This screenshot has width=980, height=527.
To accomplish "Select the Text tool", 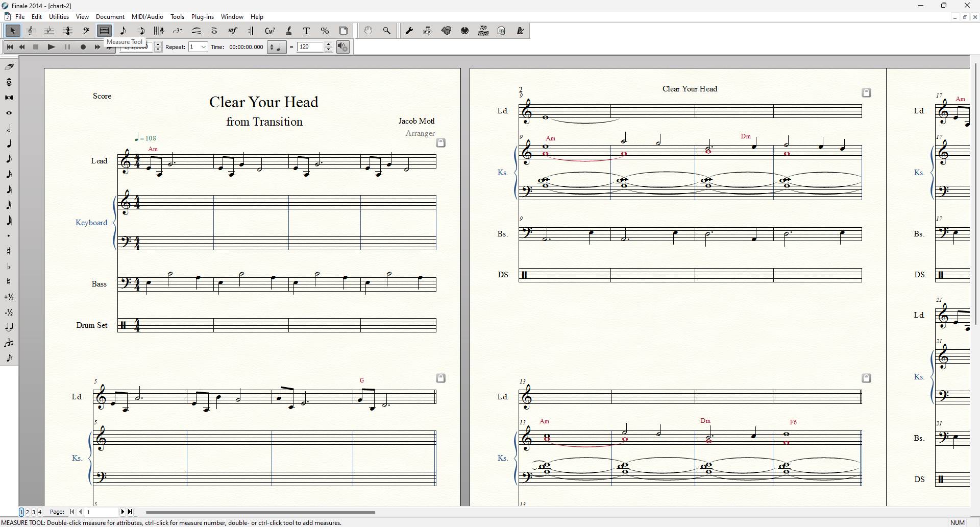I will 307,31.
